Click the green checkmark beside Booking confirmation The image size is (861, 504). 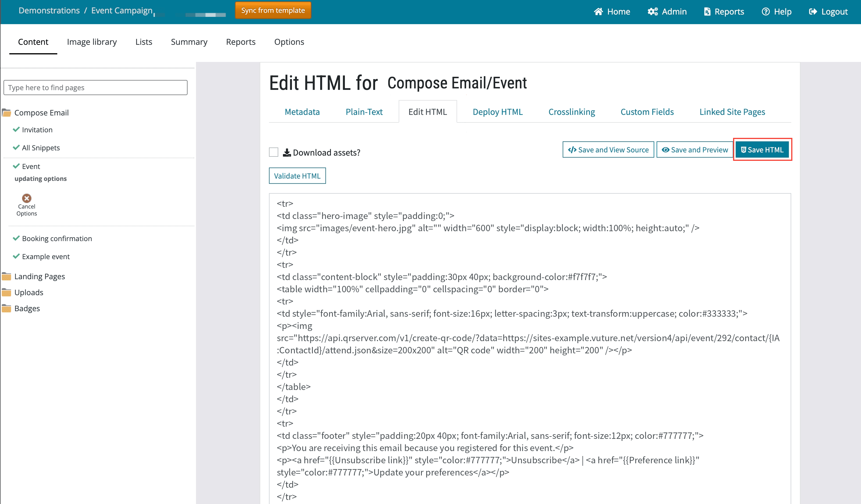(16, 238)
